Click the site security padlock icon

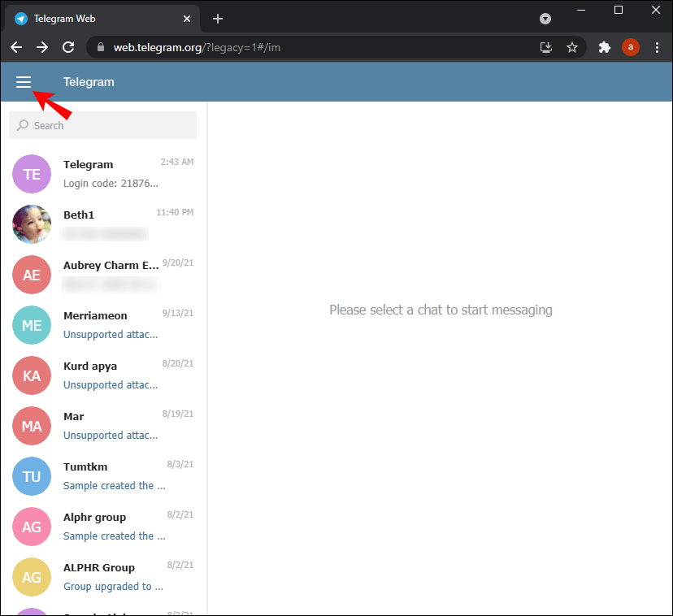tap(99, 47)
